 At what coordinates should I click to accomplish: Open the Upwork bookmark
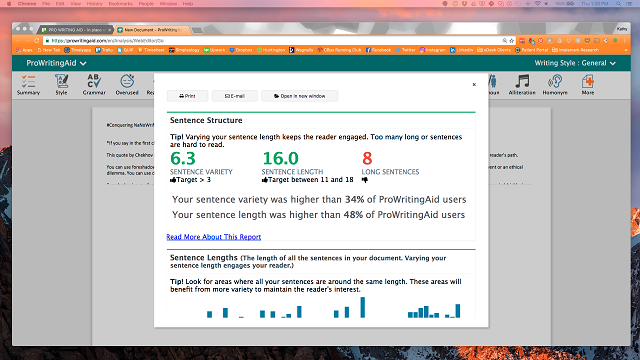pyautogui.click(x=215, y=50)
